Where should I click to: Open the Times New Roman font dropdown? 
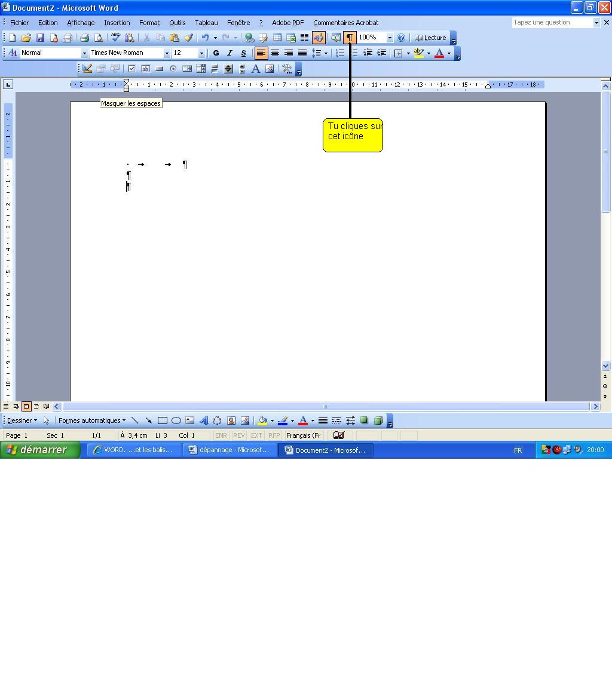point(167,53)
